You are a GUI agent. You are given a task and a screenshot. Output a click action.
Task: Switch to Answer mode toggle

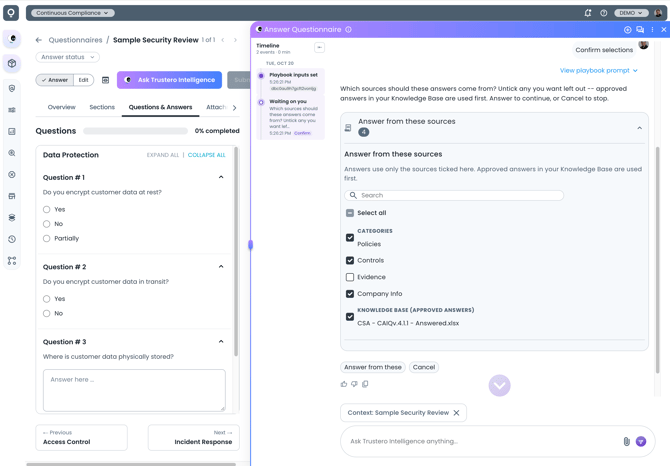click(55, 80)
